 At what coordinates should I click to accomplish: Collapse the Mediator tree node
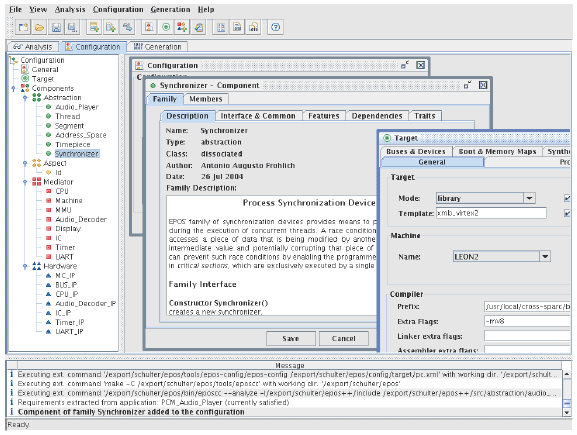[x=25, y=182]
